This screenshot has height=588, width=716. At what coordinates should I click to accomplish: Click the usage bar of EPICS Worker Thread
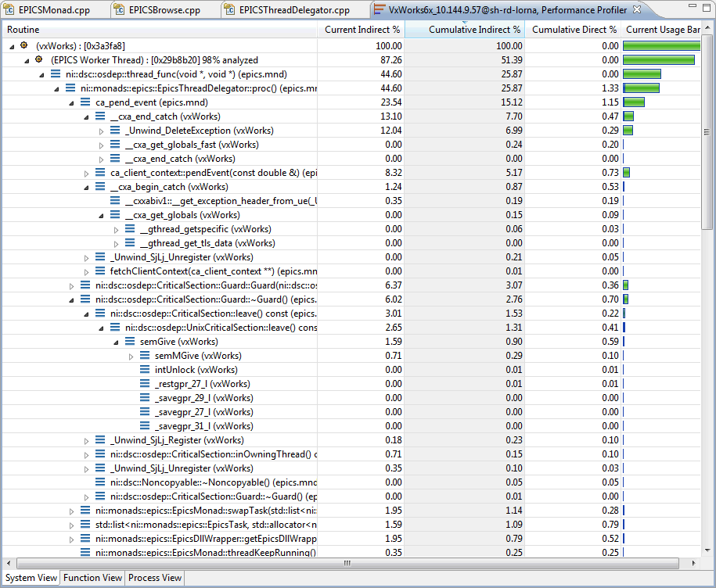[x=659, y=59]
